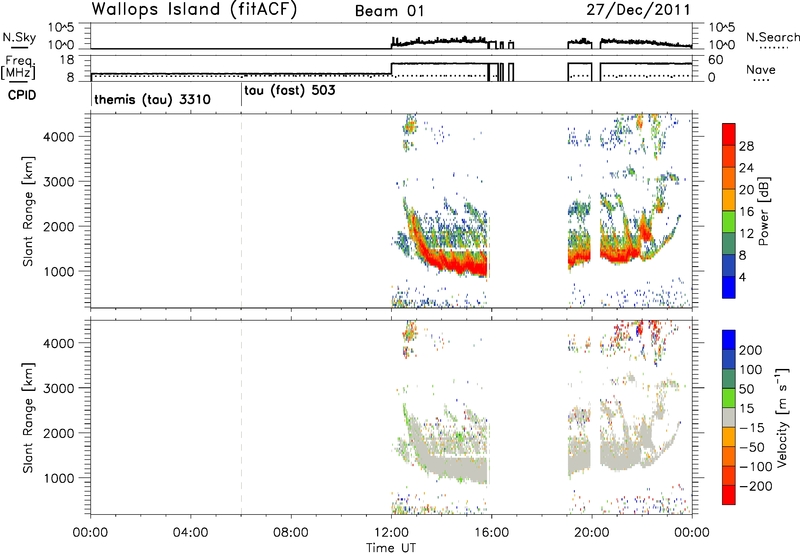Image resolution: width=800 pixels, height=554 pixels.
Task: Click the 'N.Search' legend label
Action: click(x=772, y=37)
